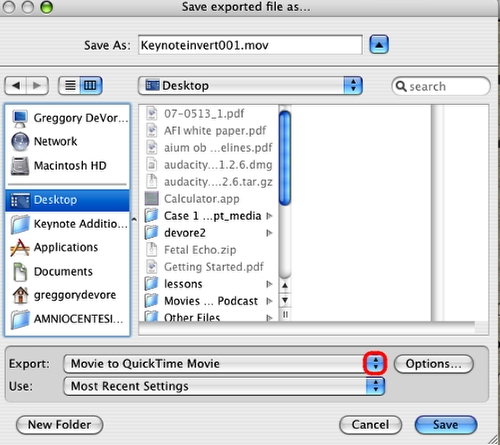Click the New Folder button
This screenshot has height=445, width=500.
[x=60, y=425]
